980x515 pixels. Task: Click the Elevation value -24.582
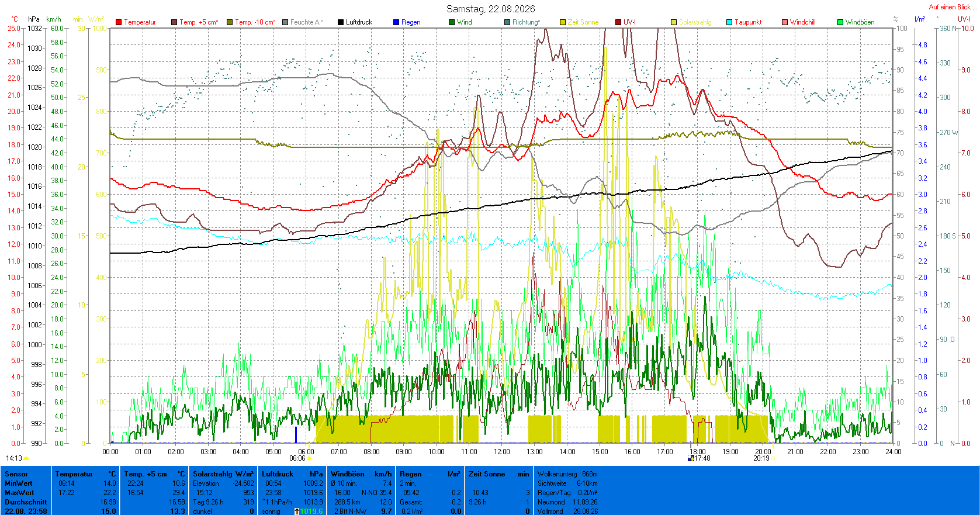pyautogui.click(x=244, y=483)
